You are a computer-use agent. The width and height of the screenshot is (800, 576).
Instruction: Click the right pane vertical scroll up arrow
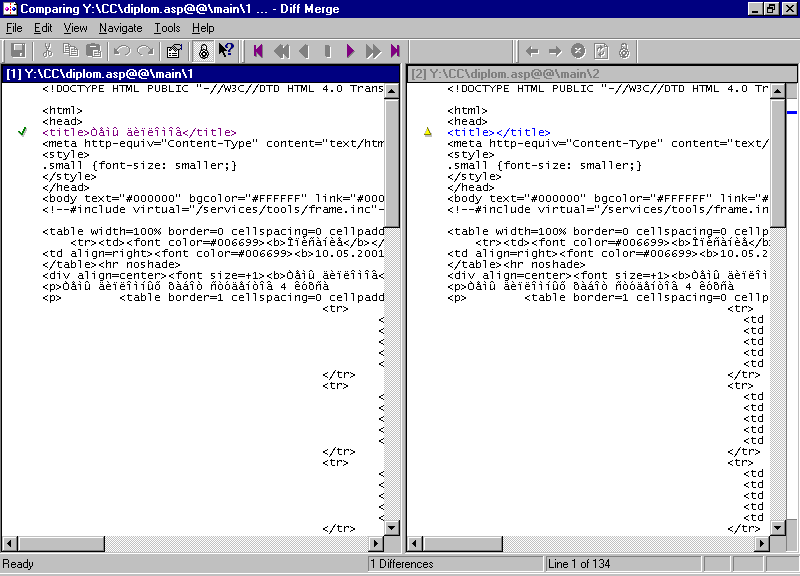click(x=778, y=91)
